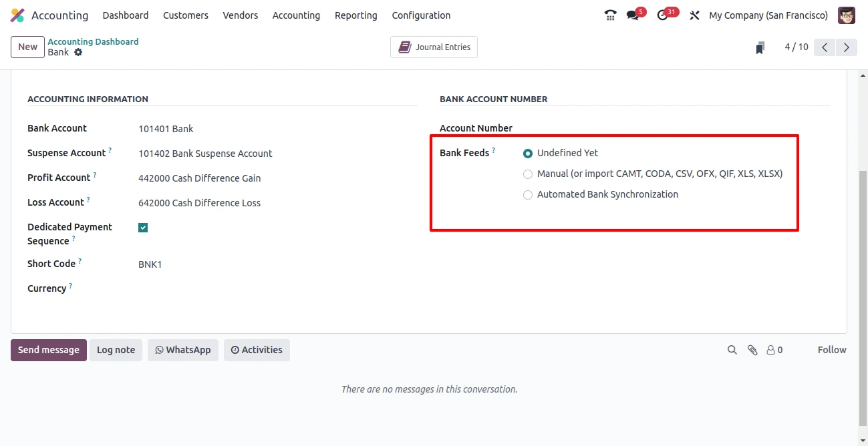
Task: Go to previous record with left arrow
Action: [x=825, y=47]
